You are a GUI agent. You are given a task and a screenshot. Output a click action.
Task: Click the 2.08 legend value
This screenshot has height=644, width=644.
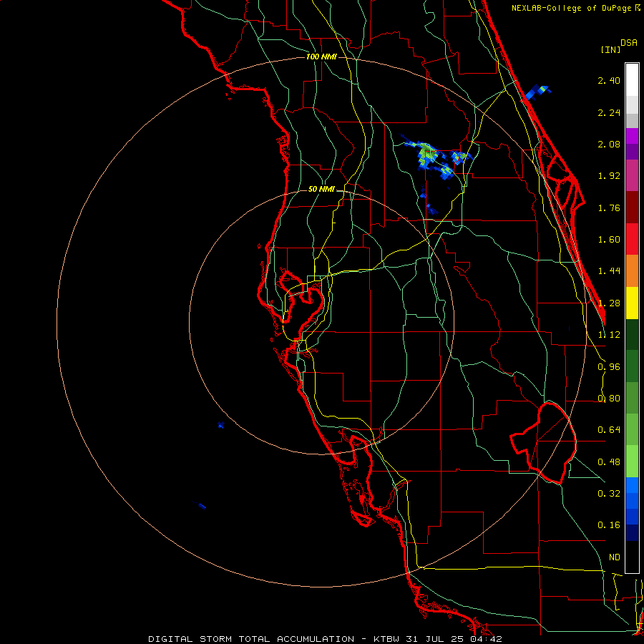pos(609,144)
